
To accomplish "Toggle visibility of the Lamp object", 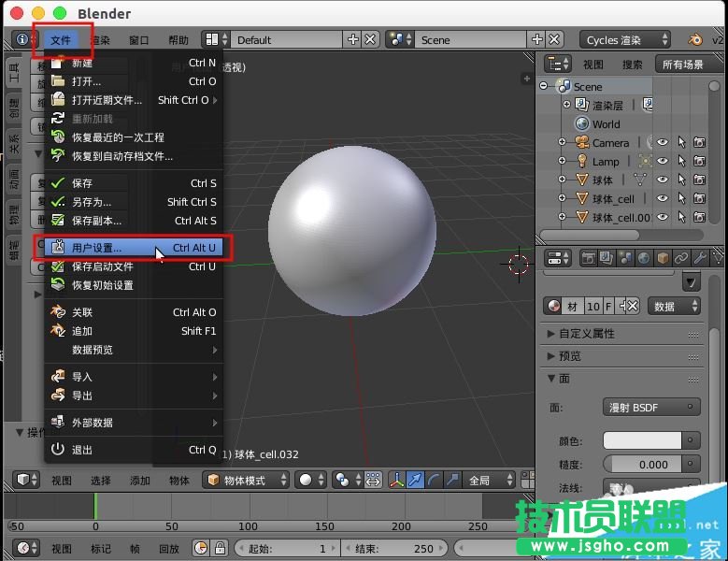I will click(x=663, y=161).
